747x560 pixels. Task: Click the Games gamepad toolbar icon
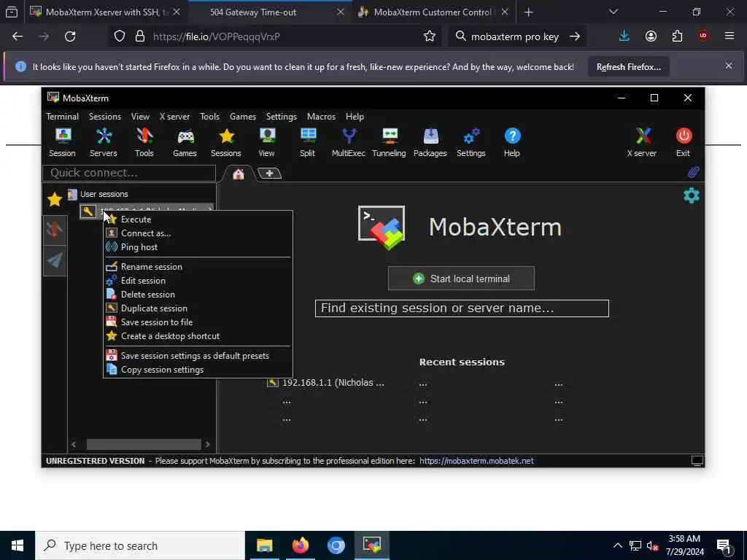coord(185,142)
